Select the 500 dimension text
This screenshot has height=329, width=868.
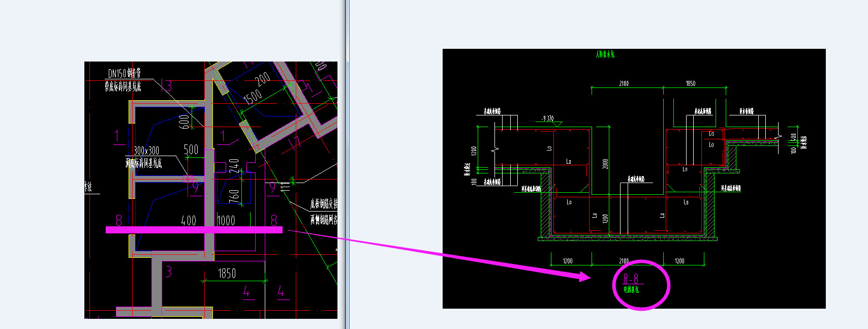coord(191,149)
